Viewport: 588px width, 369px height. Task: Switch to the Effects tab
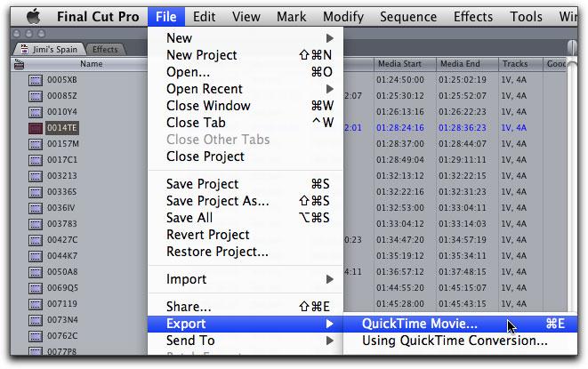coord(105,50)
